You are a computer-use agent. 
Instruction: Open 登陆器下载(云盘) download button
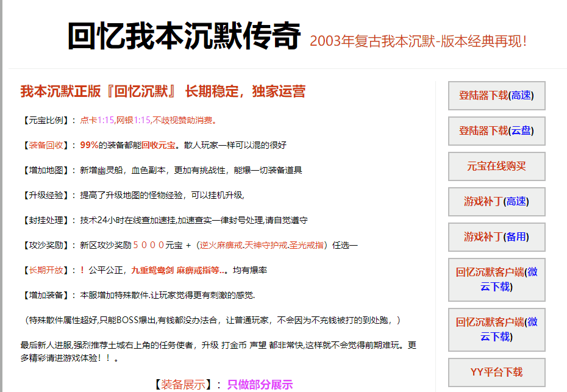496,131
